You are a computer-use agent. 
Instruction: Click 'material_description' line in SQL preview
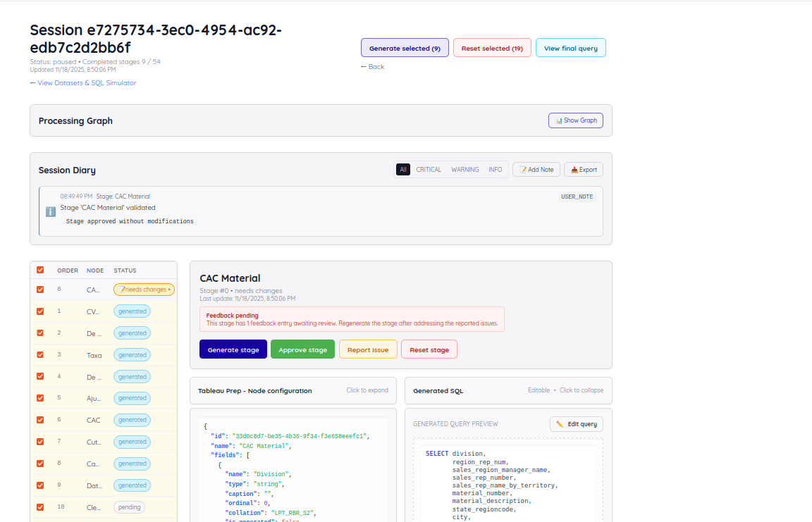pos(492,501)
